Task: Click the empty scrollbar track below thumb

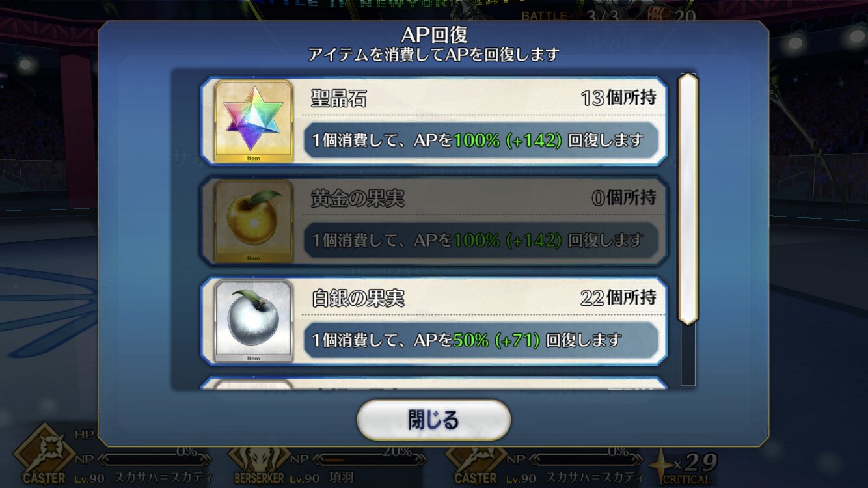Action: tap(688, 355)
